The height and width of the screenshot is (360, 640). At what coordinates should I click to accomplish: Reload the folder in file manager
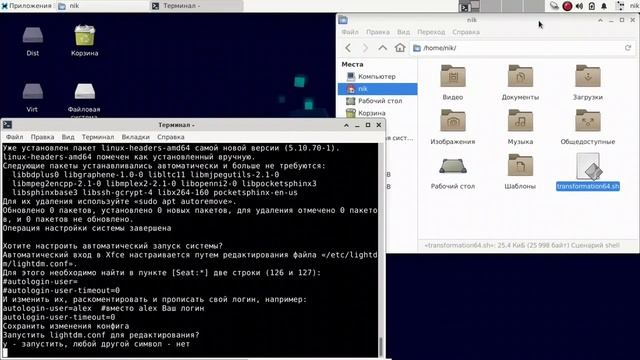(628, 48)
